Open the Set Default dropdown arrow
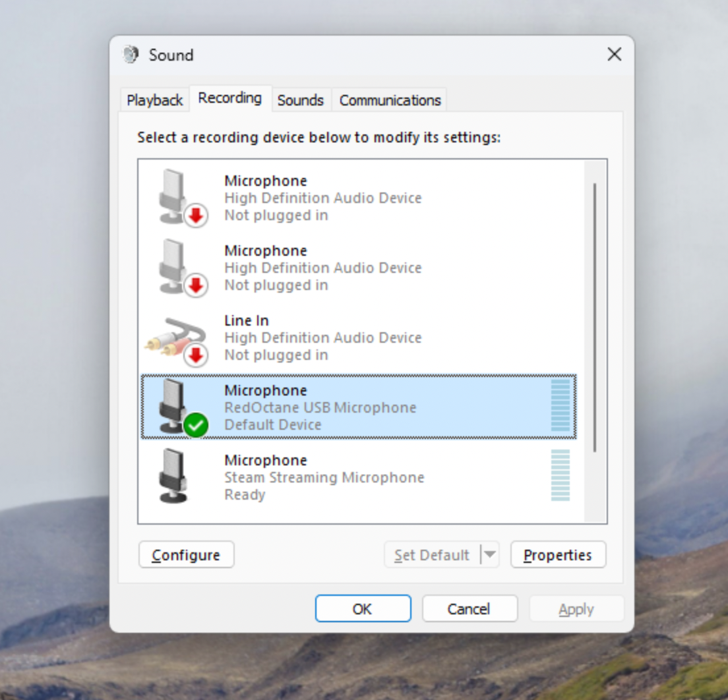This screenshot has height=700, width=728. (x=489, y=555)
